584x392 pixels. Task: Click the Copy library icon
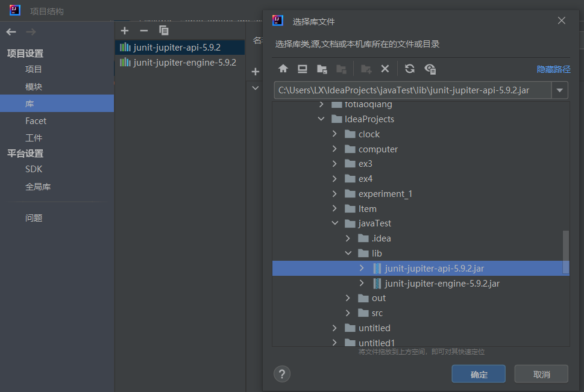pos(164,31)
